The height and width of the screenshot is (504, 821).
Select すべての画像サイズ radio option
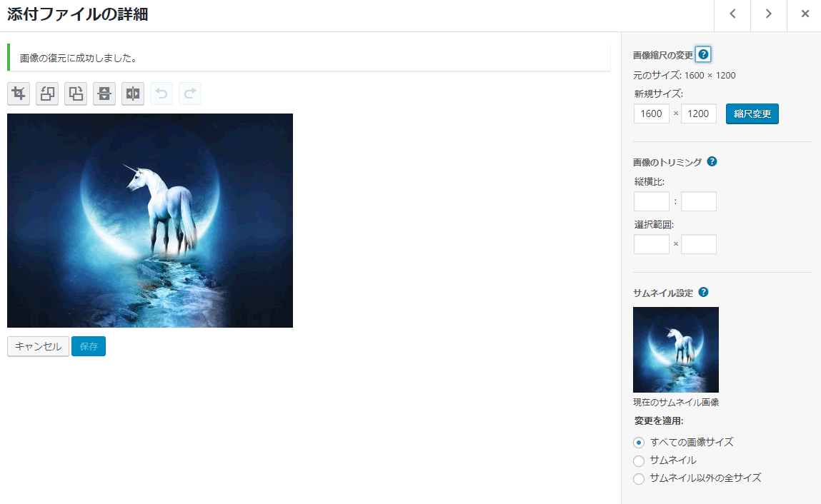tap(639, 443)
